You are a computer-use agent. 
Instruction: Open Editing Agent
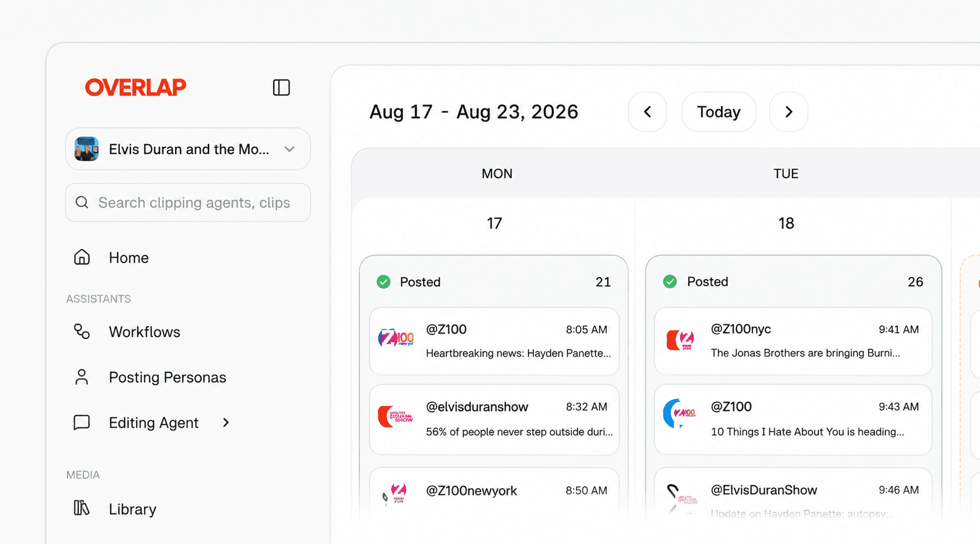coord(154,422)
